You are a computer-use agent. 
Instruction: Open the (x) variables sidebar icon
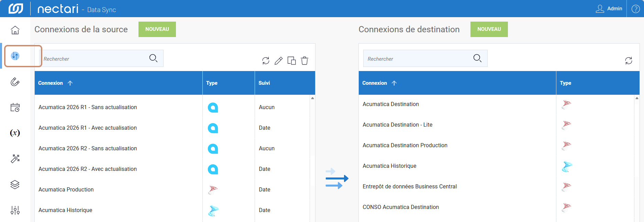click(x=15, y=133)
